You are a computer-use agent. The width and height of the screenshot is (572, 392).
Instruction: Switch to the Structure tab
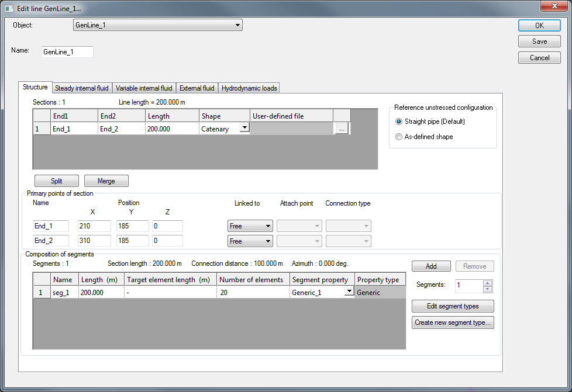(x=35, y=87)
